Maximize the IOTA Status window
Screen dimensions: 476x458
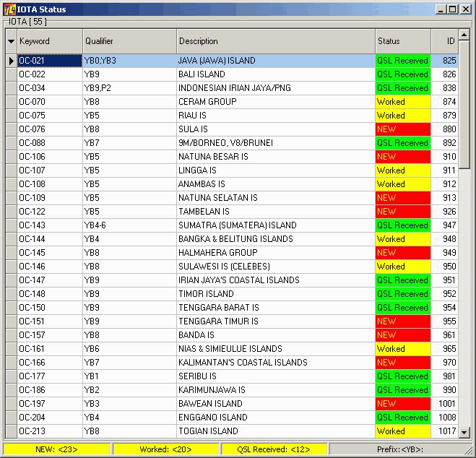tap(453, 9)
